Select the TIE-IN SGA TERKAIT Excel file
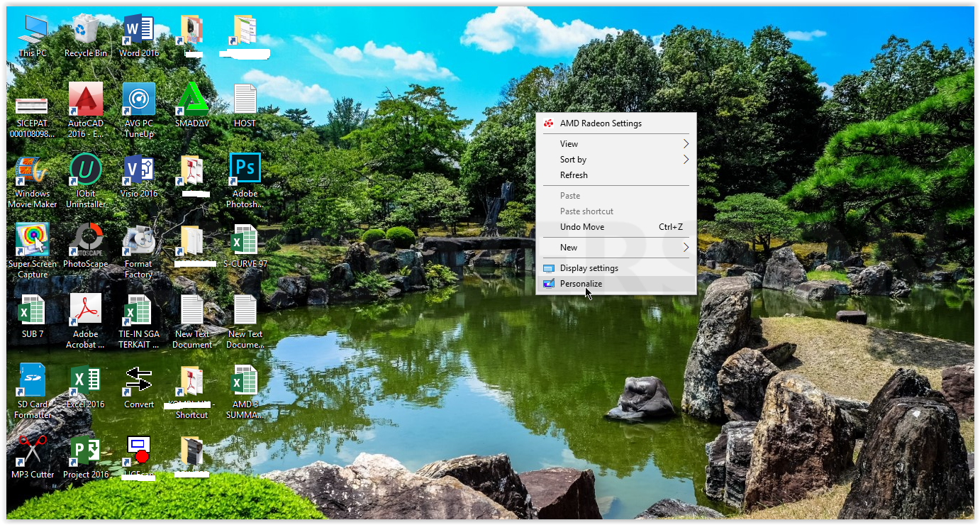980x525 pixels. pos(139,321)
